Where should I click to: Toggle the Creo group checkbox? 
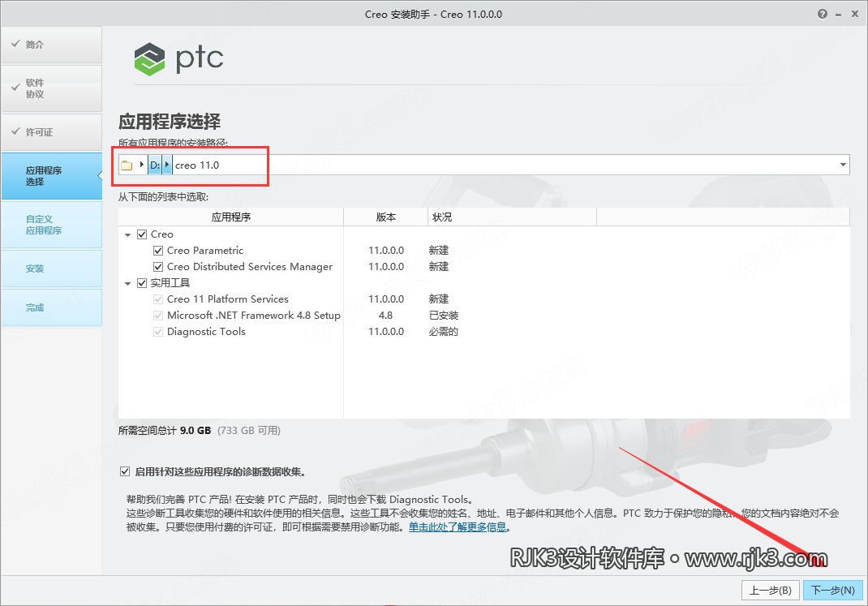pos(142,234)
